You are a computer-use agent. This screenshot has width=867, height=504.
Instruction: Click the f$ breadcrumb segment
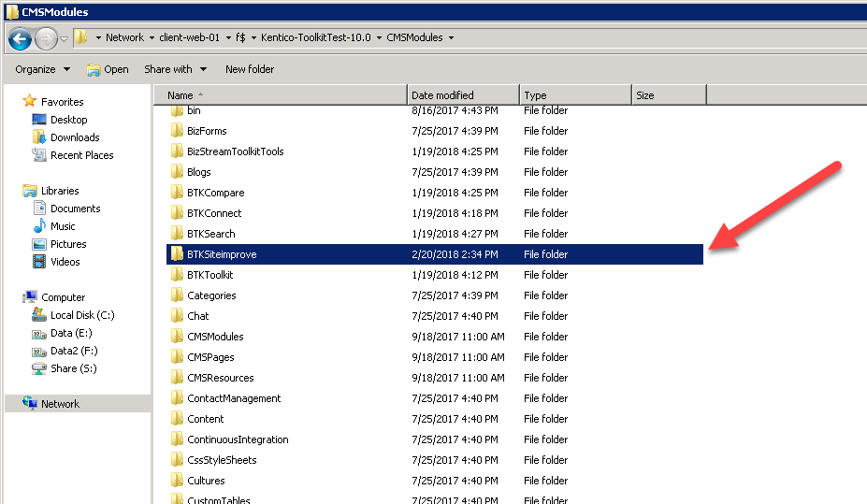(240, 37)
